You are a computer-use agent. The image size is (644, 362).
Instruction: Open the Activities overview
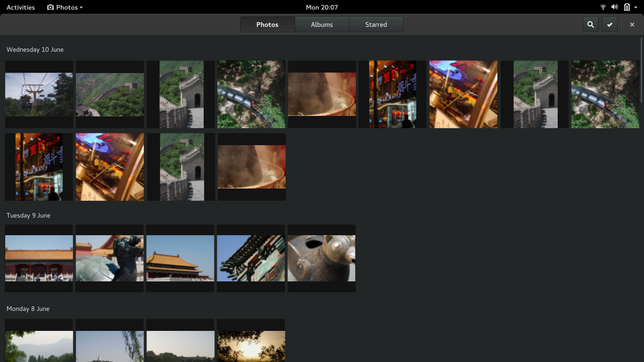[x=21, y=7]
